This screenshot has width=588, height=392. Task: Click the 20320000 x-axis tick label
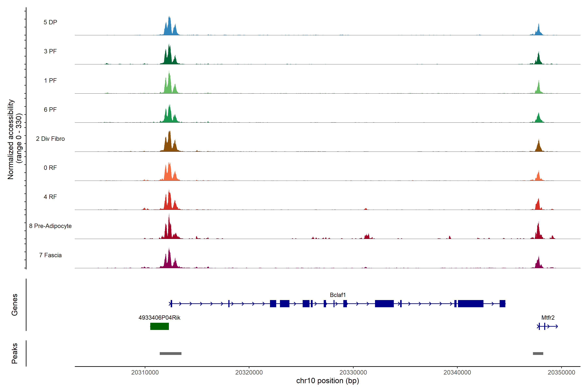(x=249, y=372)
